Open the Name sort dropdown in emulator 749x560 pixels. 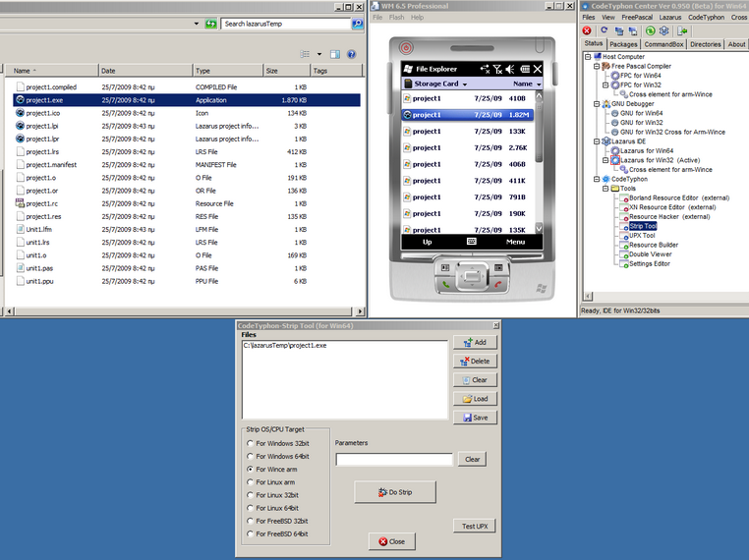tap(527, 84)
